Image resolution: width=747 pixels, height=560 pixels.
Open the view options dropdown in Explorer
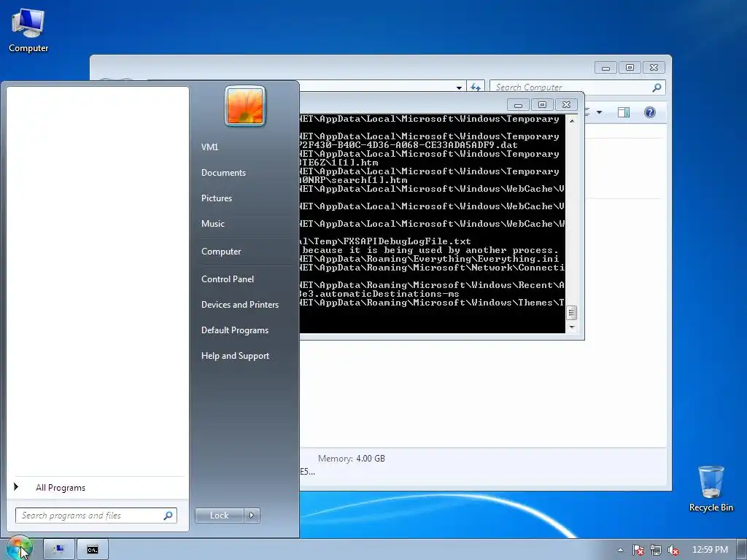(x=600, y=112)
